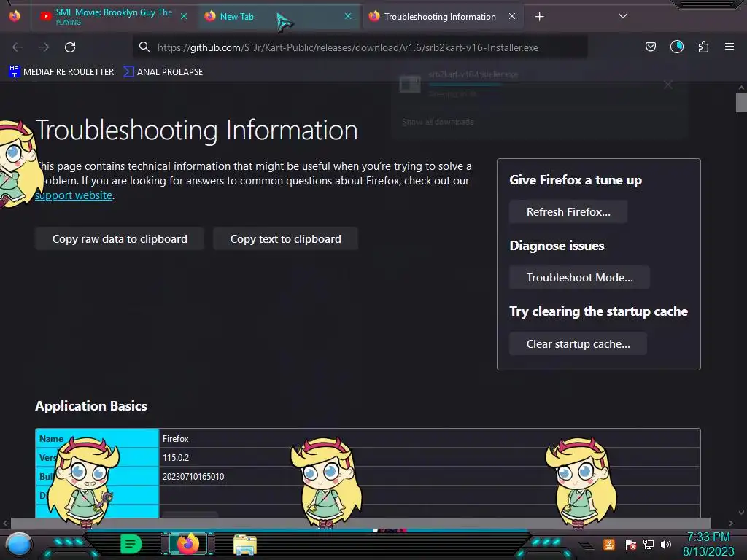Screen dimensions: 747x560
Task: Open the Start orb
Action: [x=19, y=544]
